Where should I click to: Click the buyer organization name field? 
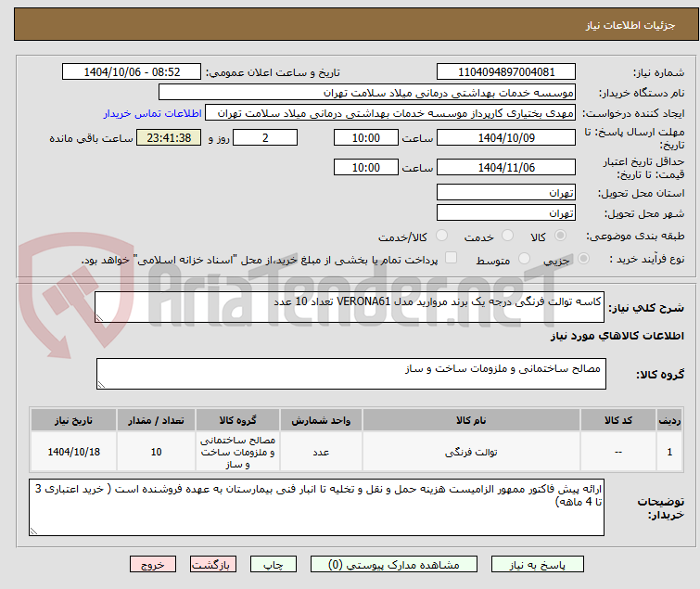pos(367,93)
